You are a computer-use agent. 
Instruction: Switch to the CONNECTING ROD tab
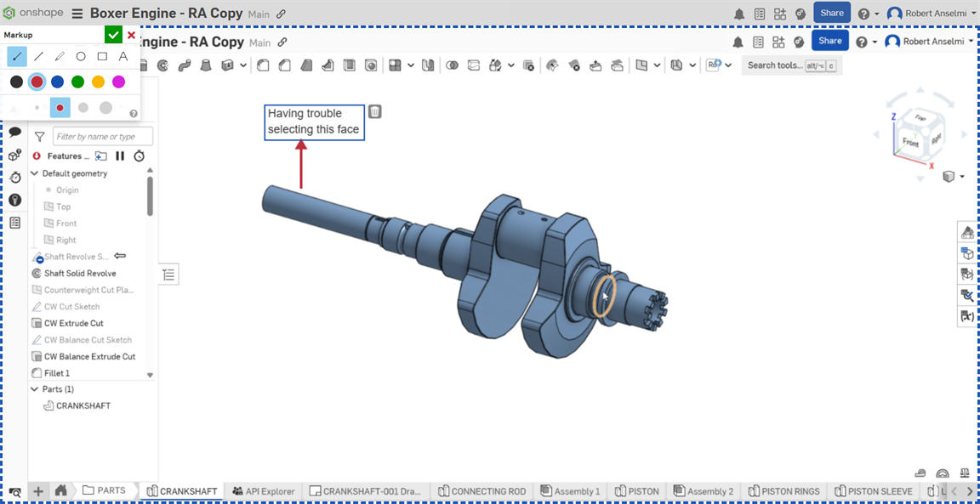(x=481, y=491)
